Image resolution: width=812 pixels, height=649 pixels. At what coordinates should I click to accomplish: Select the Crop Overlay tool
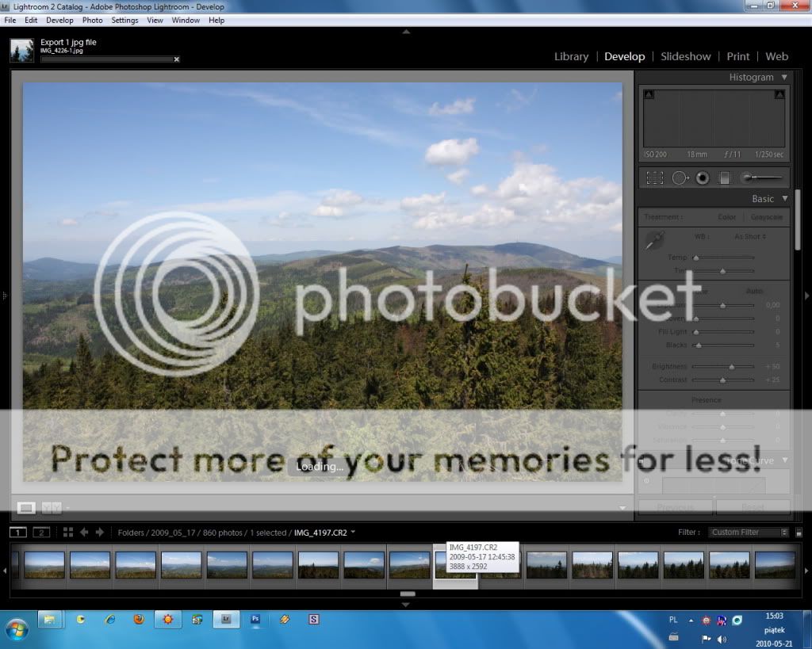click(x=654, y=178)
